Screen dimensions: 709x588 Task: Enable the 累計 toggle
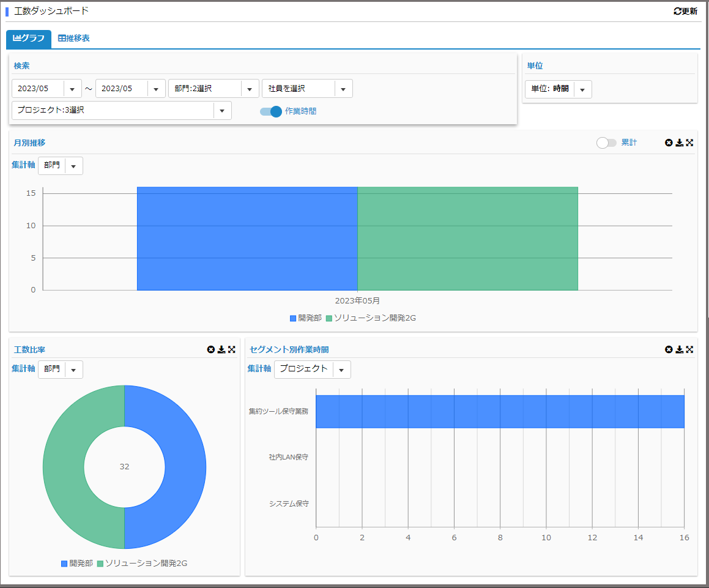606,143
